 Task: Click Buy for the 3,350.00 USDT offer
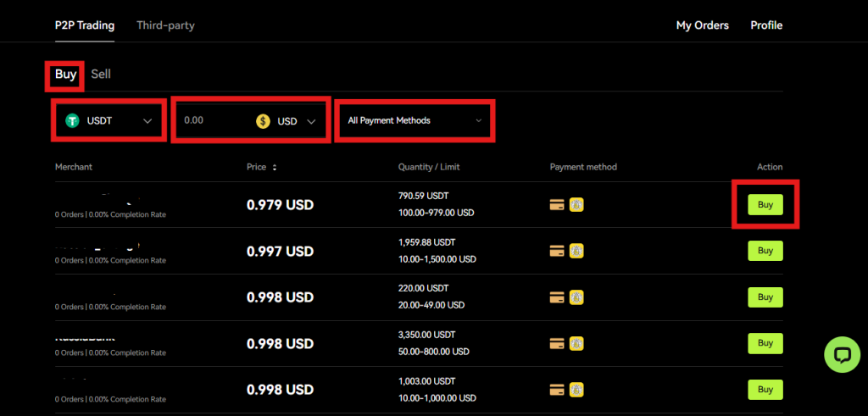tap(765, 343)
